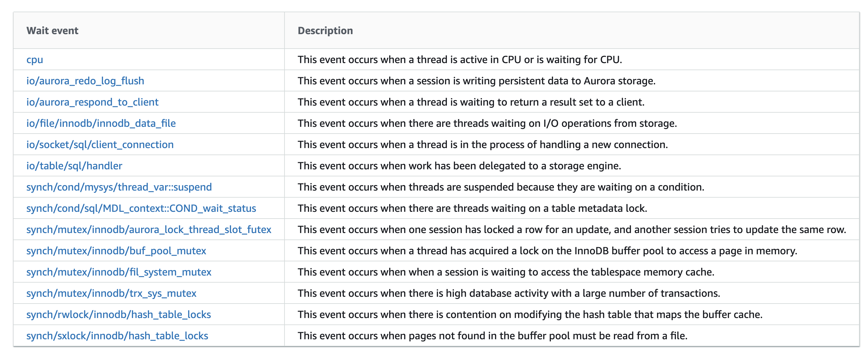This screenshot has height=356, width=868.
Task: Open the cpu wait event link
Action: coord(35,60)
